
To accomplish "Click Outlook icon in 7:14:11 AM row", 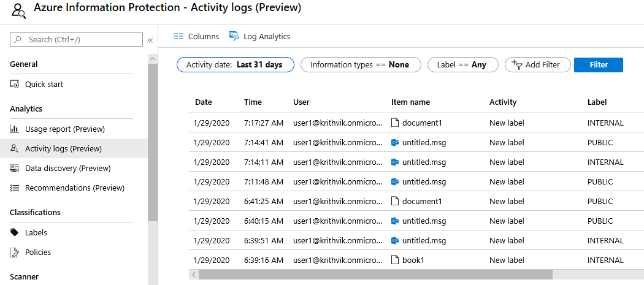I will [x=395, y=162].
